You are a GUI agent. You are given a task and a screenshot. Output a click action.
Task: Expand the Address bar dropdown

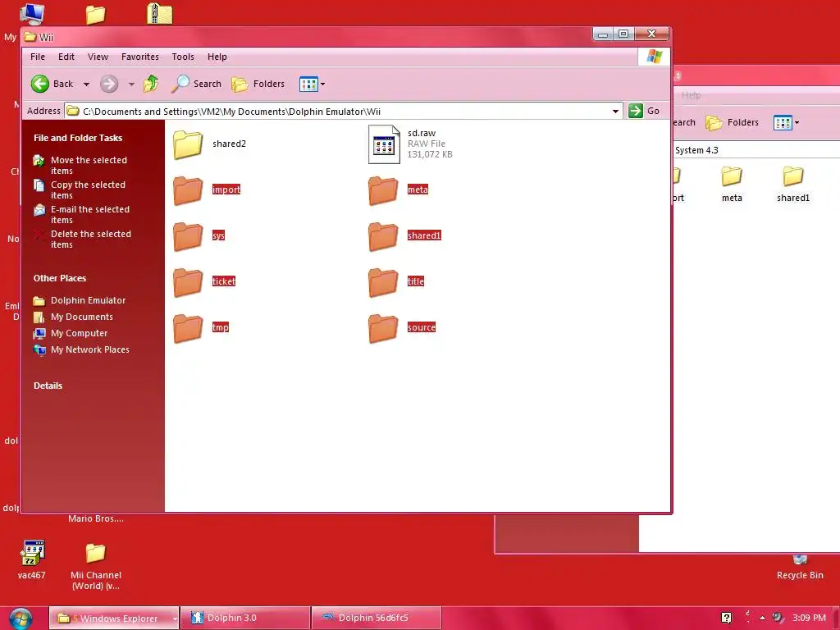(615, 112)
